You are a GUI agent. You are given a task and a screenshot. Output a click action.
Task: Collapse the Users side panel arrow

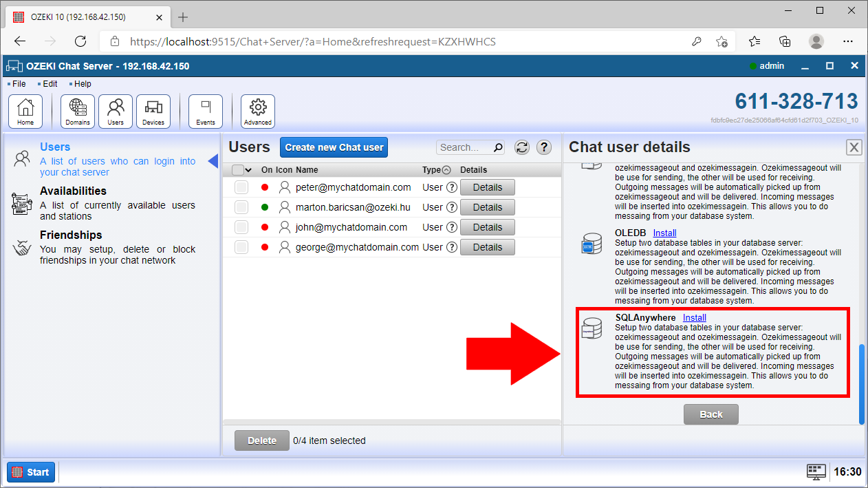(213, 161)
